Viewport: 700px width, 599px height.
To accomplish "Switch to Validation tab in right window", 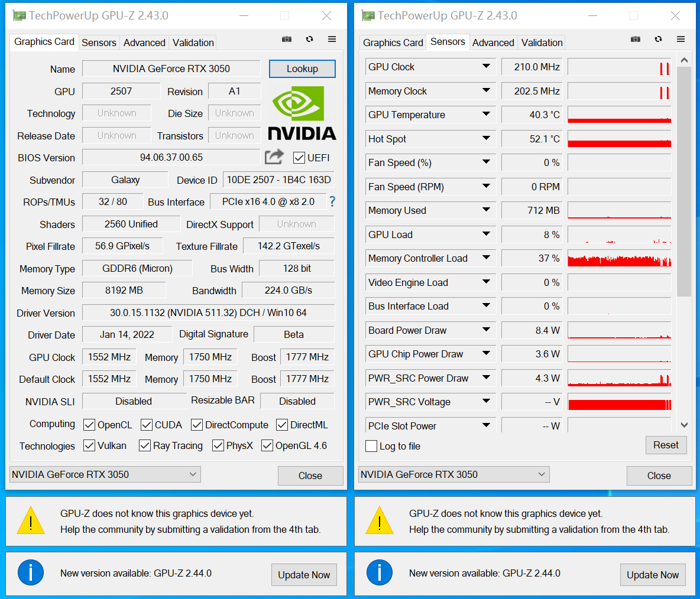I will 542,43.
